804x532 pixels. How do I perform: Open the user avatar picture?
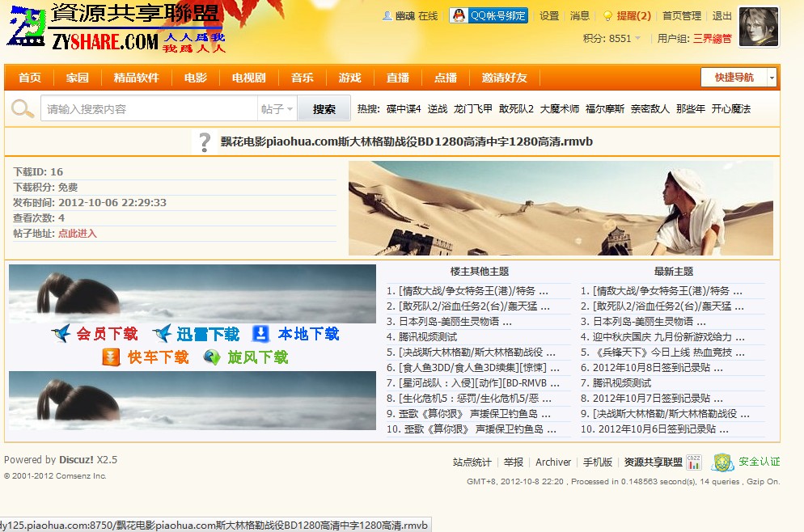[x=759, y=27]
